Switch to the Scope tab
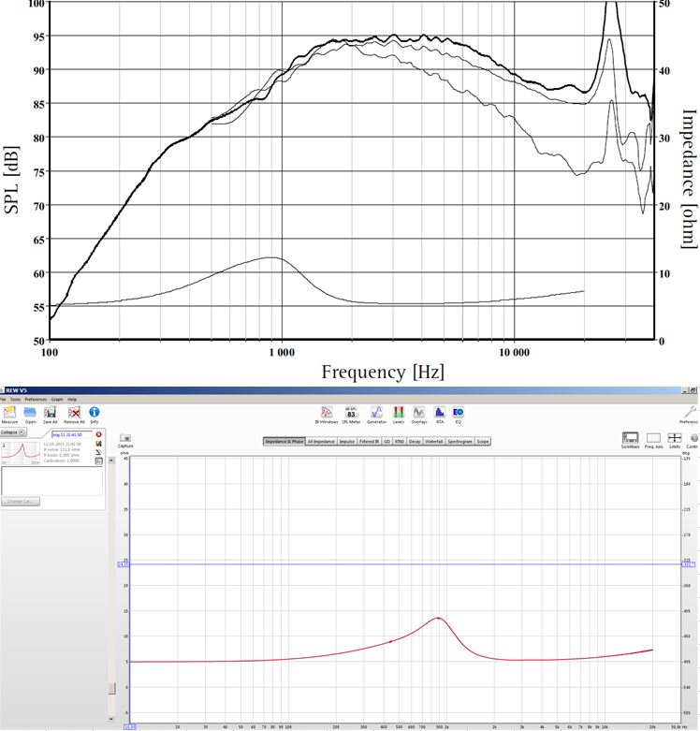Viewport: 700px width, 731px height. (483, 441)
